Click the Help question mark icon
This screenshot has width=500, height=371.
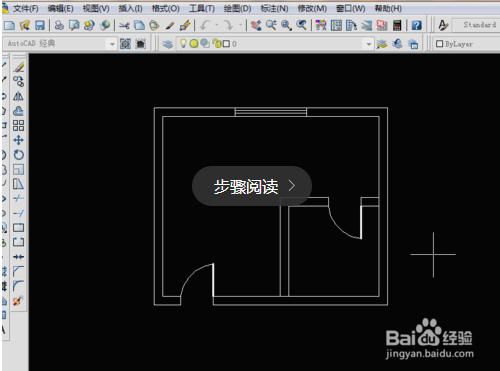pyautogui.click(x=416, y=25)
